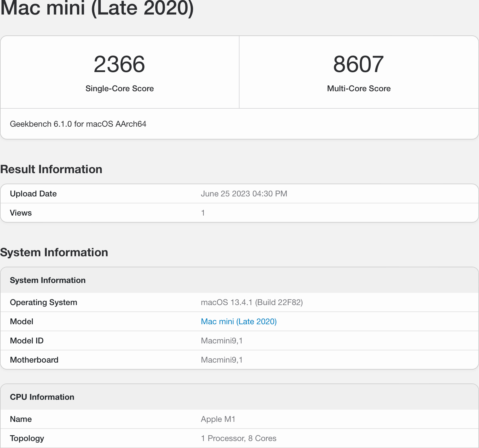Select the 8607 multi-core score value
The height and width of the screenshot is (448, 479).
(x=359, y=64)
